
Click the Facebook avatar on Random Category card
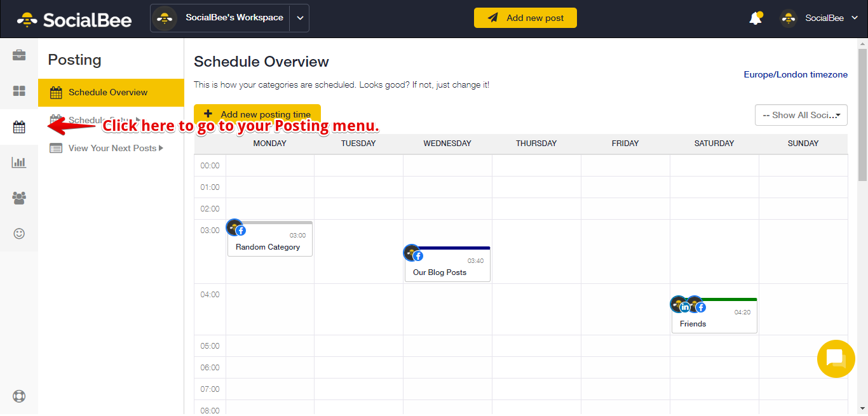pyautogui.click(x=236, y=228)
